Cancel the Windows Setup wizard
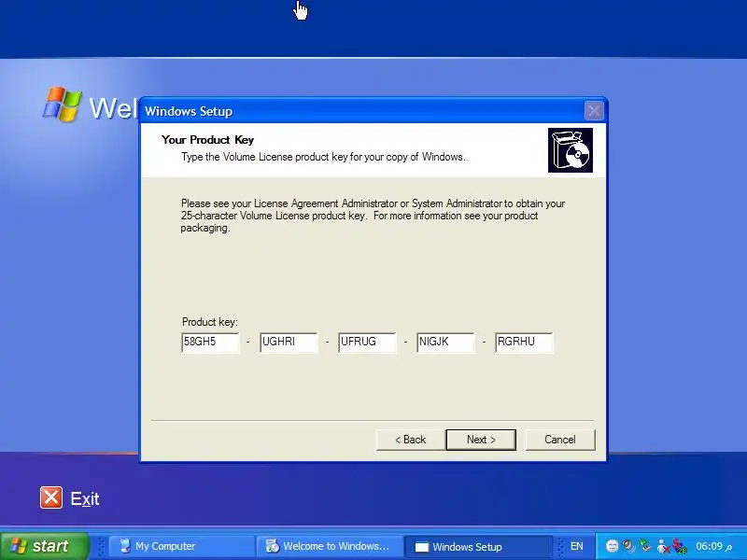747x560 pixels. click(559, 440)
